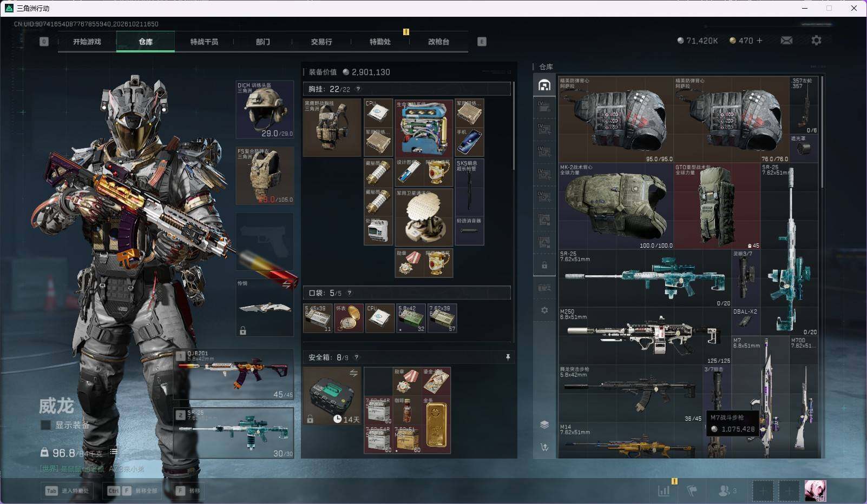
Task: Open the weight detail list icon next to 96.8
Action: click(x=114, y=452)
